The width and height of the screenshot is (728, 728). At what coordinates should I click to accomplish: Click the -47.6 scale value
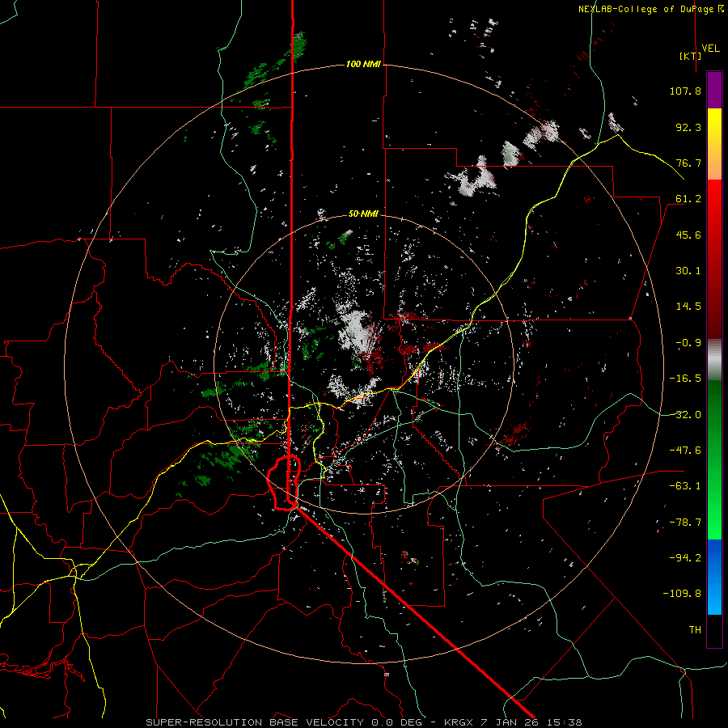685,451
